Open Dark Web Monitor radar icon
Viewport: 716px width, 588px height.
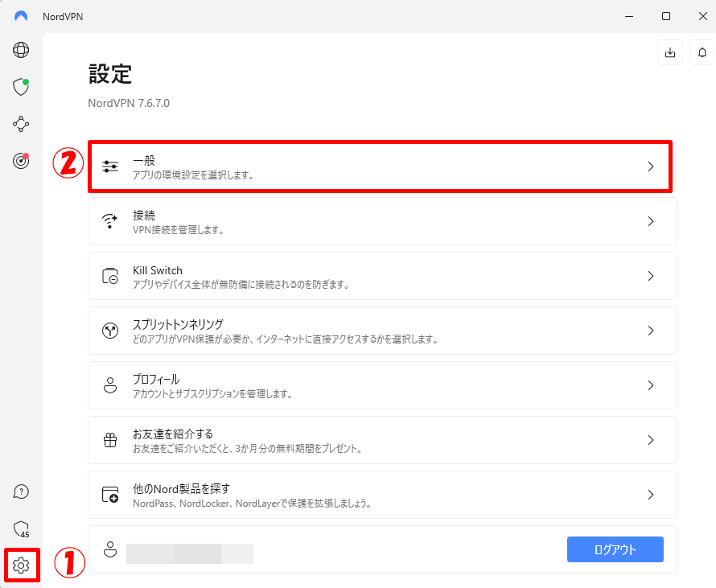pyautogui.click(x=21, y=161)
